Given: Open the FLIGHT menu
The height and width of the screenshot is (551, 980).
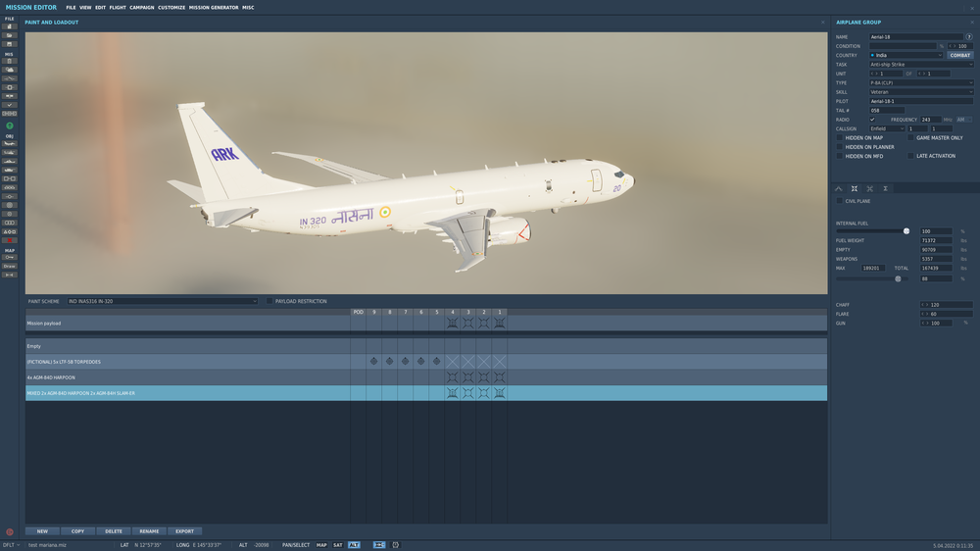Looking at the screenshot, I should (118, 8).
